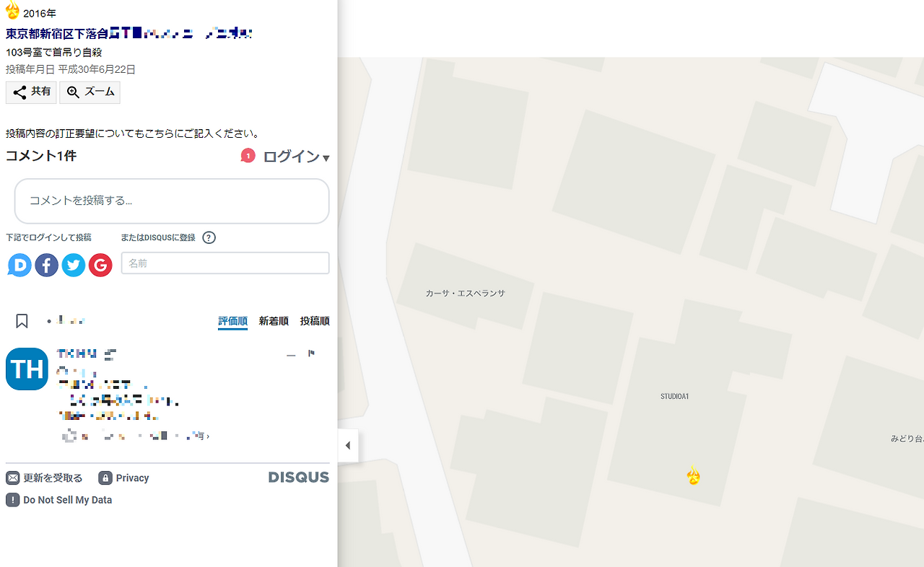
Task: Switch comment sorting to 新着順
Action: 273,320
